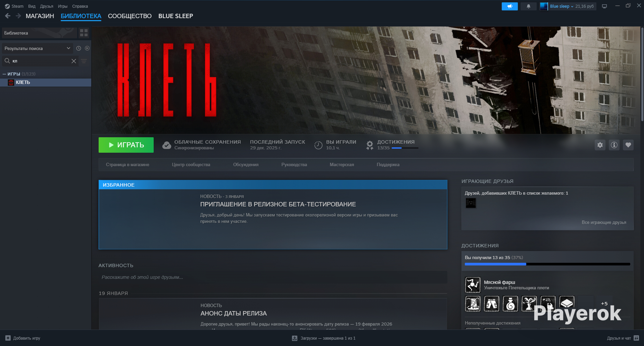Open the bell notifications
Viewport: 644px width, 346px height.
(x=528, y=6)
